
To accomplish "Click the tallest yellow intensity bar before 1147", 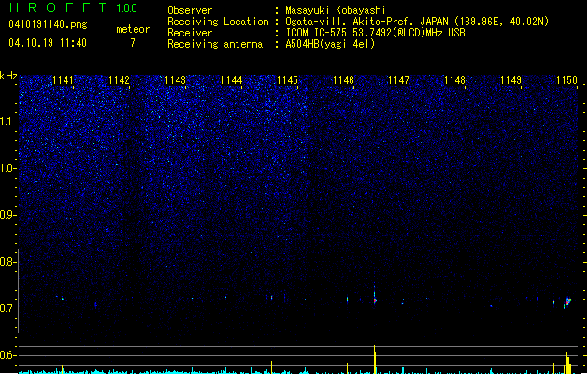I will (374, 359).
